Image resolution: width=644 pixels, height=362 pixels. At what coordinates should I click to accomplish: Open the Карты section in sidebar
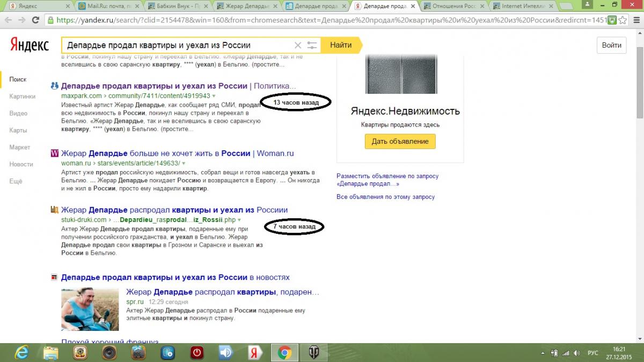tap(18, 130)
